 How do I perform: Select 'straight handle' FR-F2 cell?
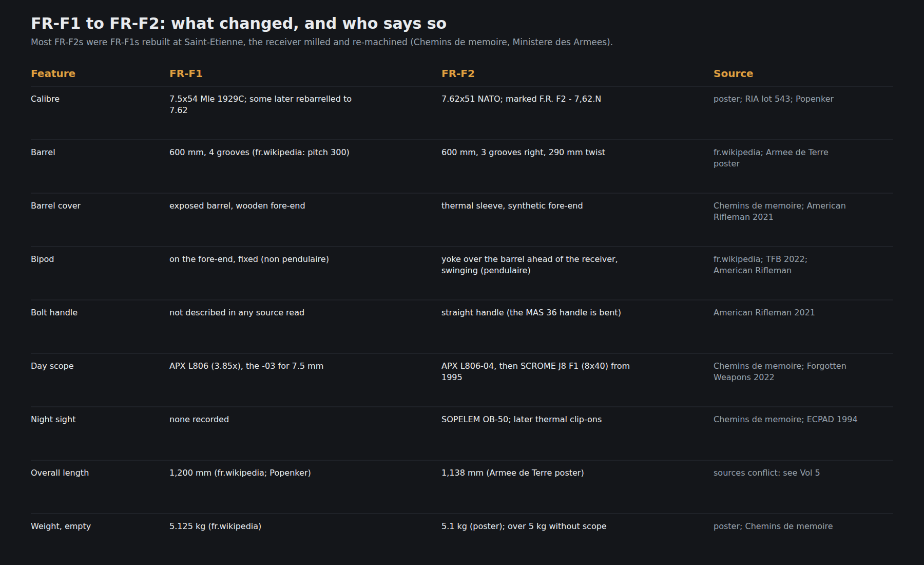531,312
